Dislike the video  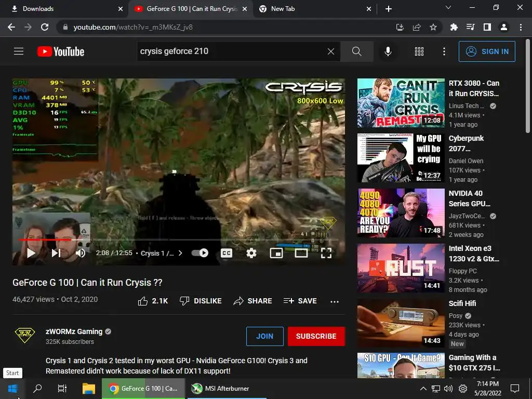(201, 301)
